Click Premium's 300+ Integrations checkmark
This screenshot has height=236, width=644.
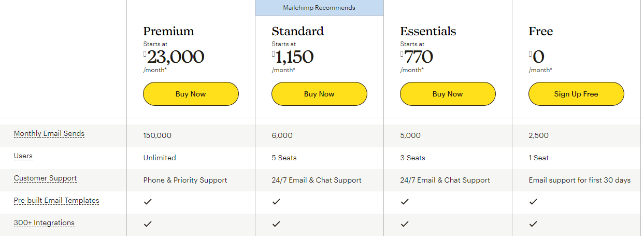pos(148,224)
